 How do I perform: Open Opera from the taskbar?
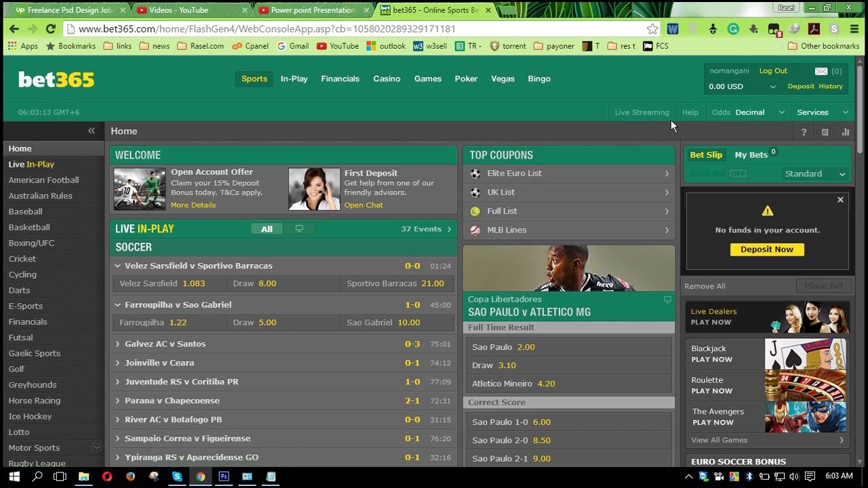coord(107,476)
